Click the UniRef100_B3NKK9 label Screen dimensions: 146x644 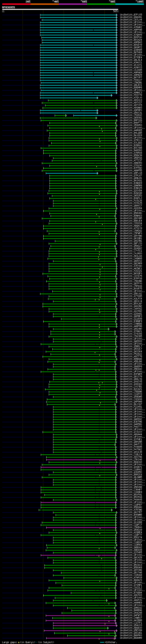tap(131, 183)
